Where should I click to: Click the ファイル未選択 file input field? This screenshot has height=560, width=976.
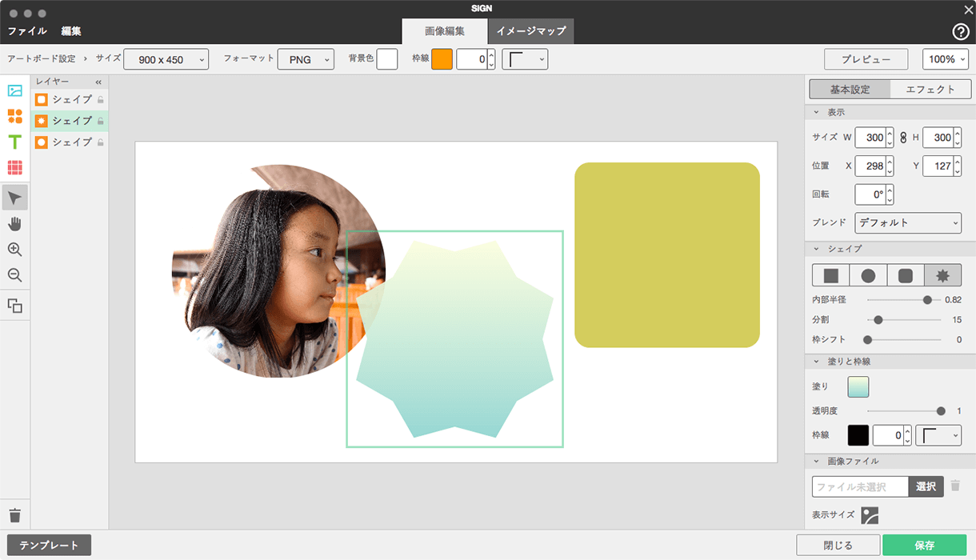click(860, 486)
